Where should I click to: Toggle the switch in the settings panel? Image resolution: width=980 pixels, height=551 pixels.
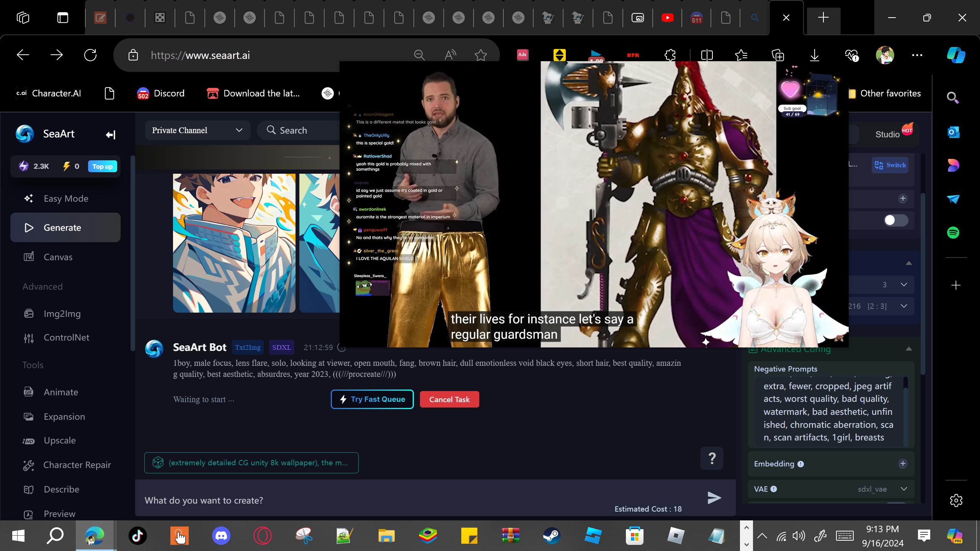pos(896,220)
